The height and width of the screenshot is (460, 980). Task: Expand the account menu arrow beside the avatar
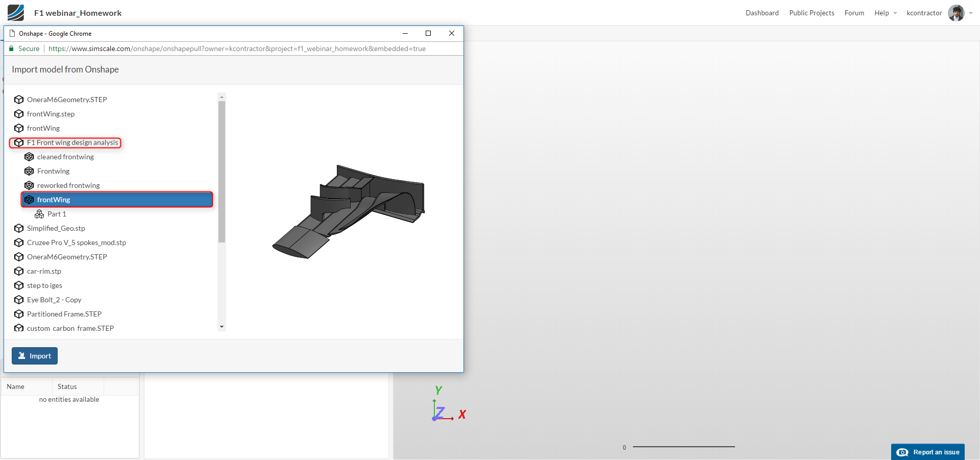971,13
